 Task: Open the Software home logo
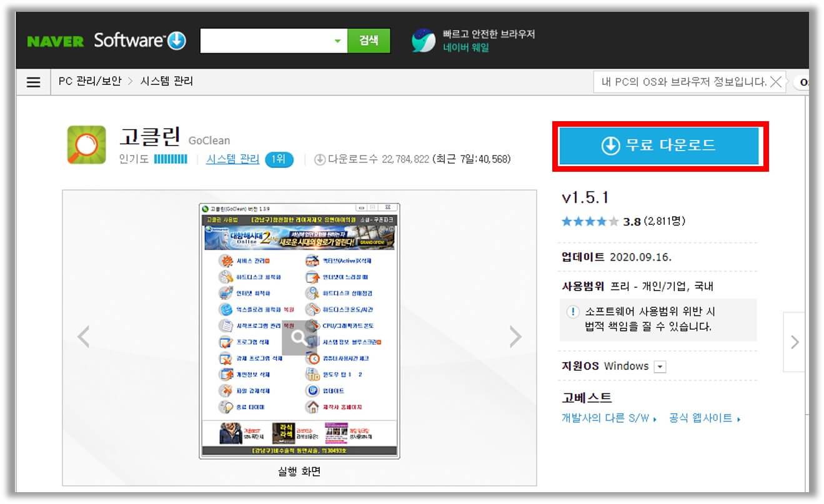(140, 41)
